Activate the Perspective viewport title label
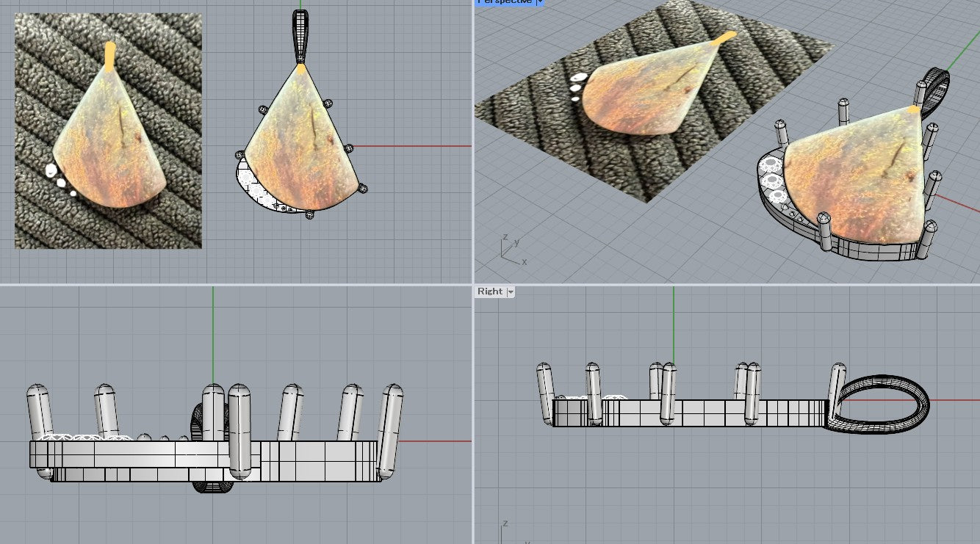 (505, 2)
